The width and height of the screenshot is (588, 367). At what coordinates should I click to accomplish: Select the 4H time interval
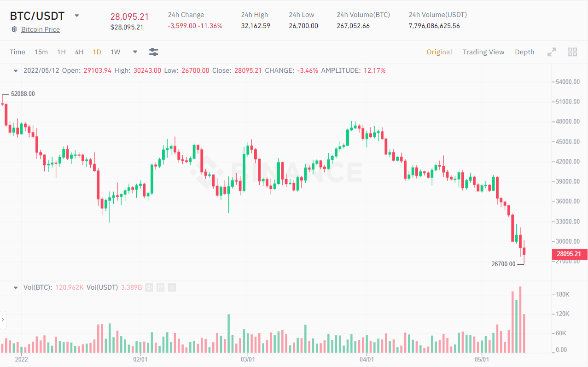[79, 52]
